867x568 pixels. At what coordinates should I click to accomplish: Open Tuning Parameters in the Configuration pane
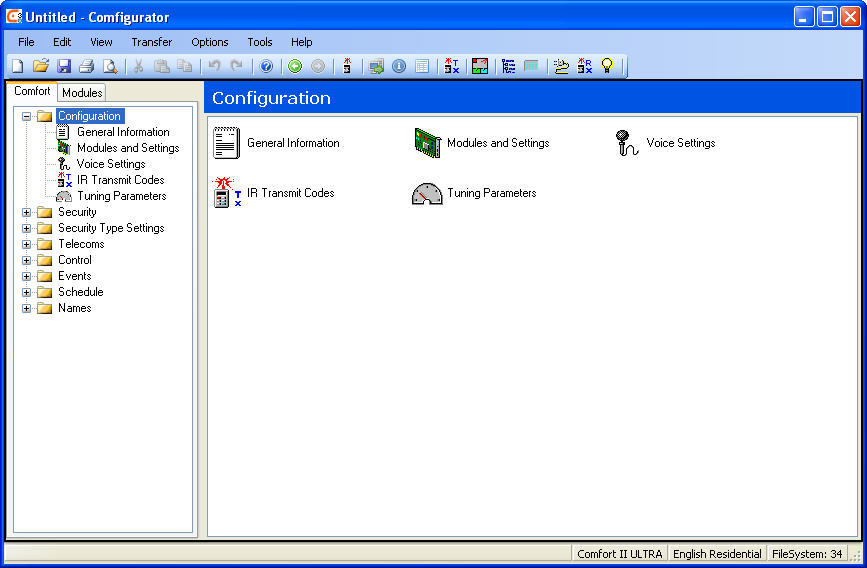[474, 193]
